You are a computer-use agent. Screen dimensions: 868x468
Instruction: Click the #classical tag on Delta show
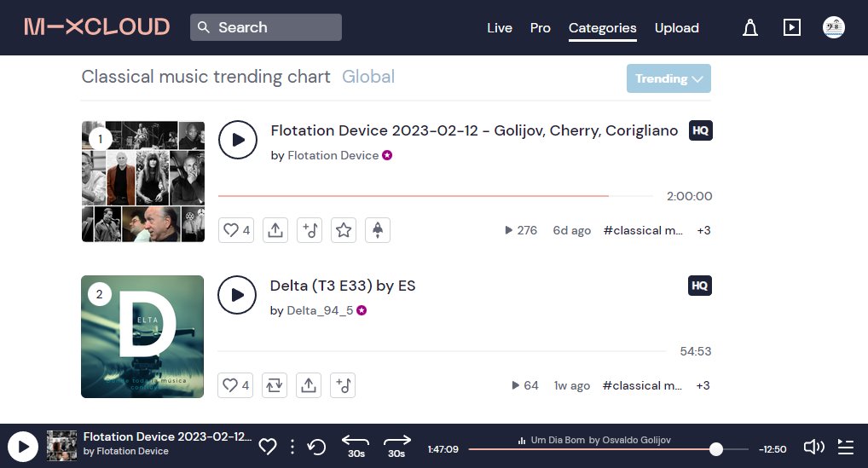tap(642, 385)
